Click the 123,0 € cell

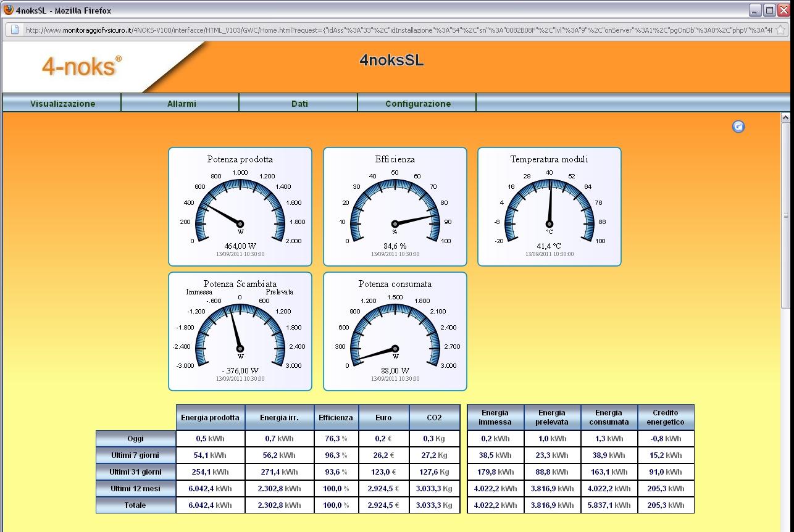(384, 472)
